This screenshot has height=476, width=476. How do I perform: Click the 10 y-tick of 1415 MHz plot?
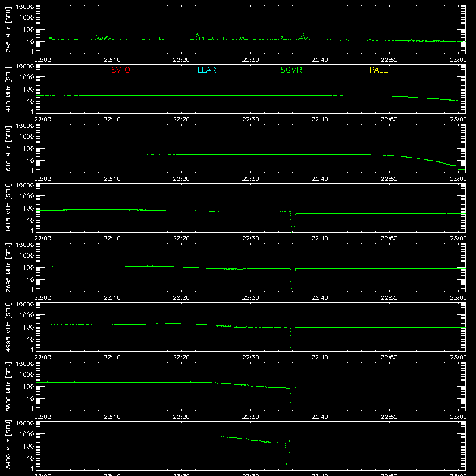(30, 220)
